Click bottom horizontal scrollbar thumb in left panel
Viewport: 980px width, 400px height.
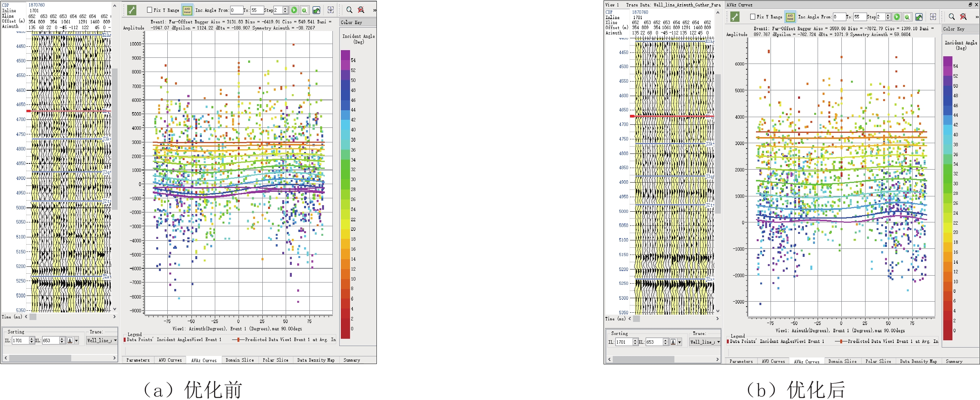[x=40, y=358]
